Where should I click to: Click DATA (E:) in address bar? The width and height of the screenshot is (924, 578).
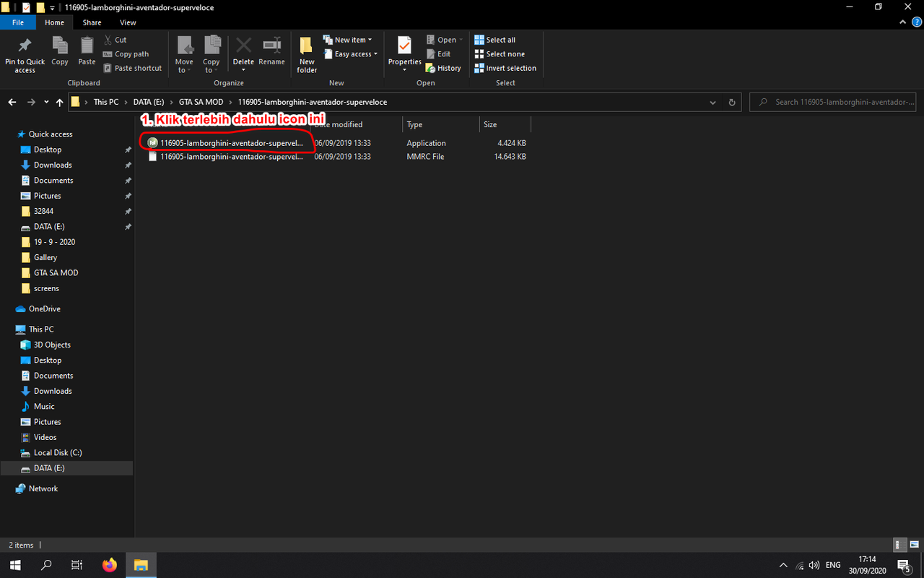[149, 102]
